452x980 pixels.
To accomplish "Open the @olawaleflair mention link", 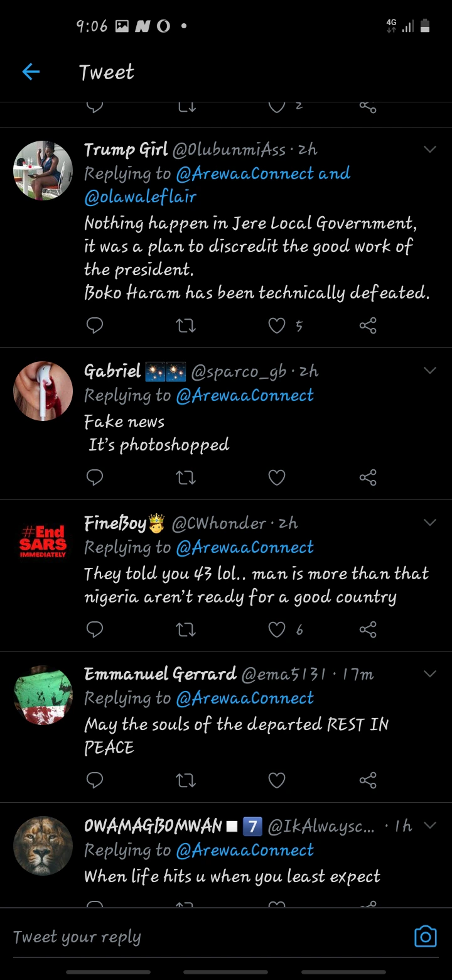I will tap(141, 197).
